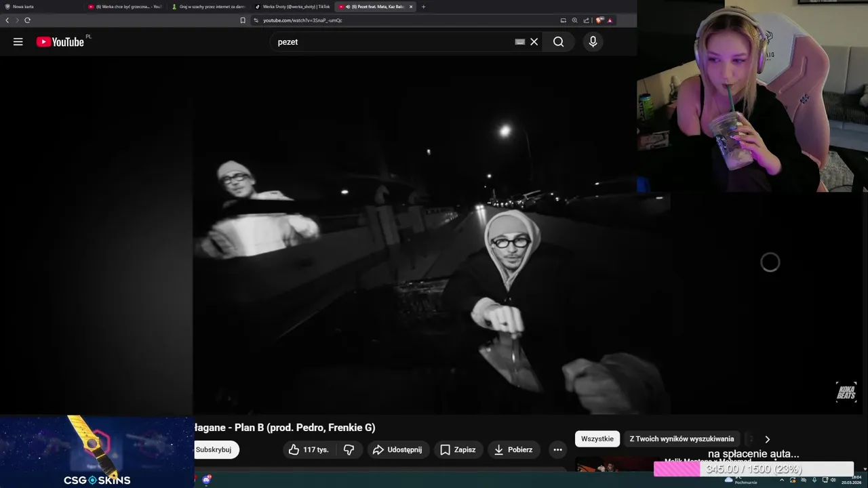Open a new tab with plus button

(x=424, y=6)
